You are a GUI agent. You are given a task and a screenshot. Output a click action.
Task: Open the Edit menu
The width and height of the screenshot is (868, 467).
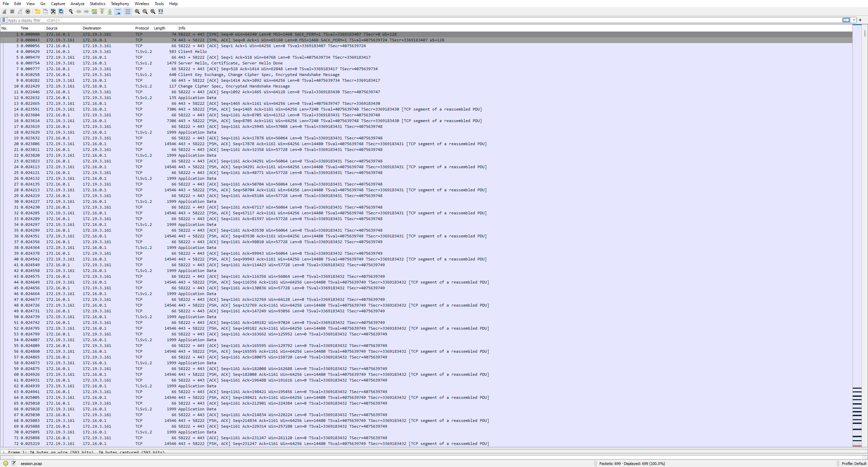click(x=18, y=4)
